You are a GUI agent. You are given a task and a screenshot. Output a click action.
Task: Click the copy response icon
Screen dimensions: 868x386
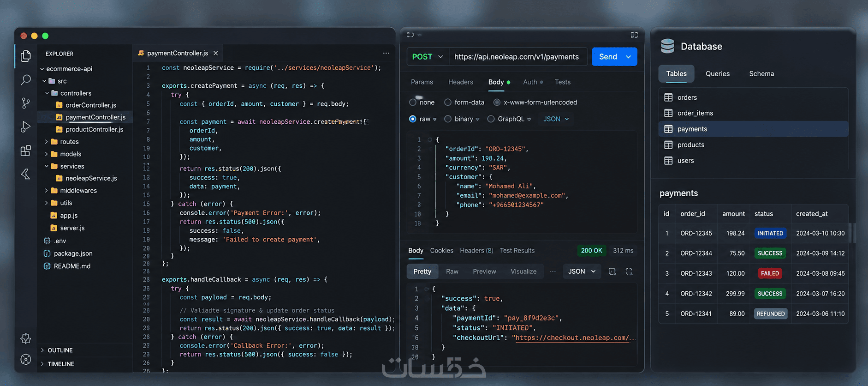click(x=612, y=271)
